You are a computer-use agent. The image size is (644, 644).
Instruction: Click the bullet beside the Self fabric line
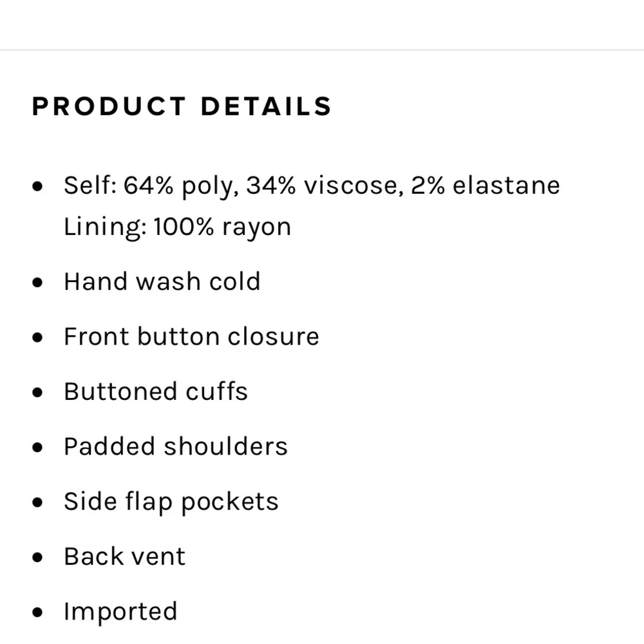(39, 187)
